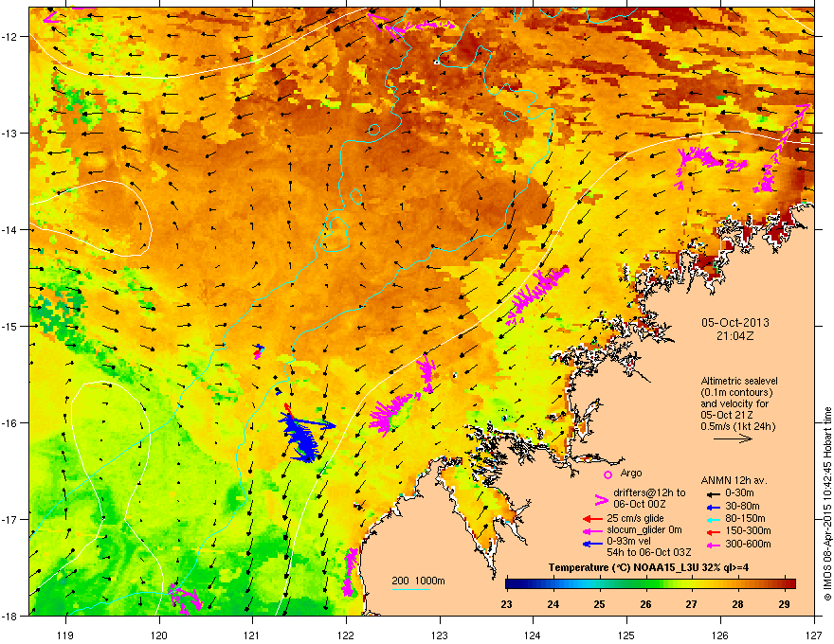Click the colorbar tick label 27
Image resolution: width=834 pixels, height=644 pixels.
click(x=691, y=604)
